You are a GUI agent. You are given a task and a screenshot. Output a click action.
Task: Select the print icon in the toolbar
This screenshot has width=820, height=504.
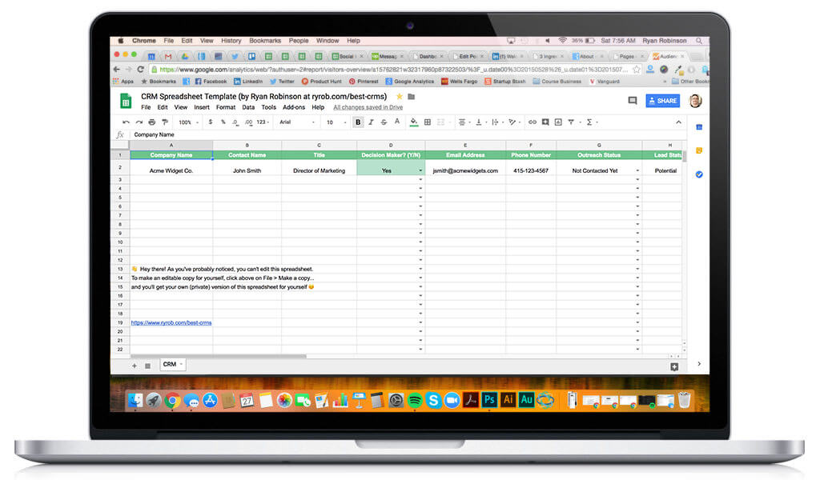point(151,122)
